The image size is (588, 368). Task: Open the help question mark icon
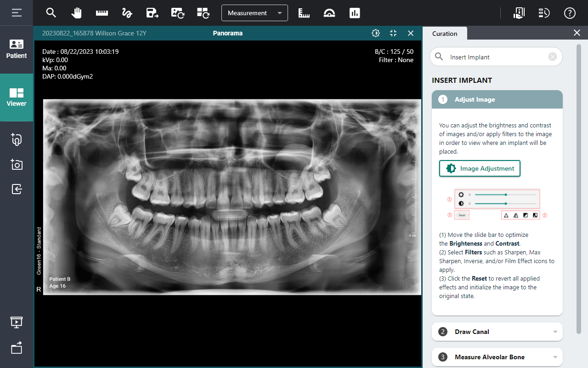(570, 13)
